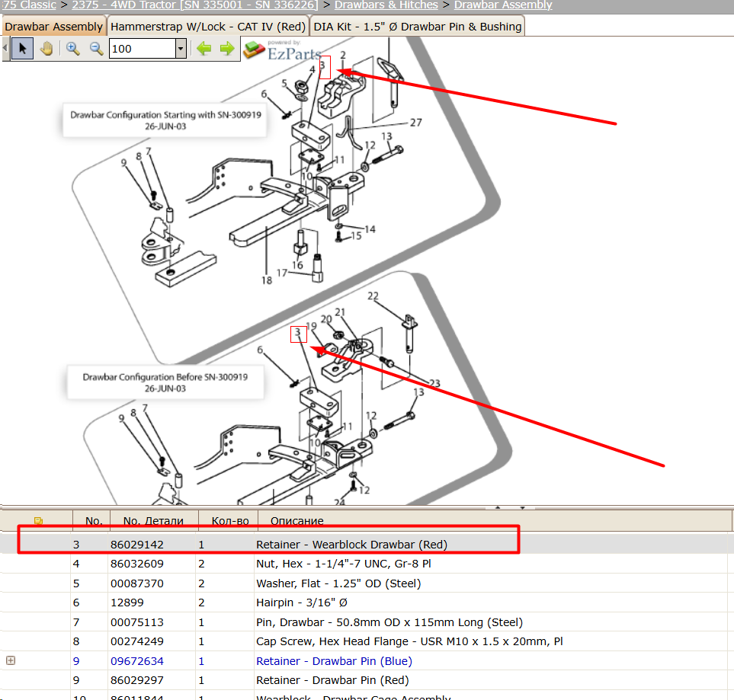Open the EzParts logo
Image resolution: width=734 pixels, height=700 pixels.
[283, 50]
